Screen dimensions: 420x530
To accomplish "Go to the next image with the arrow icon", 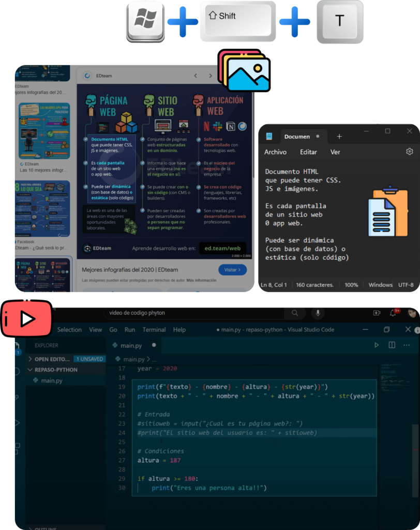I will tap(211, 75).
